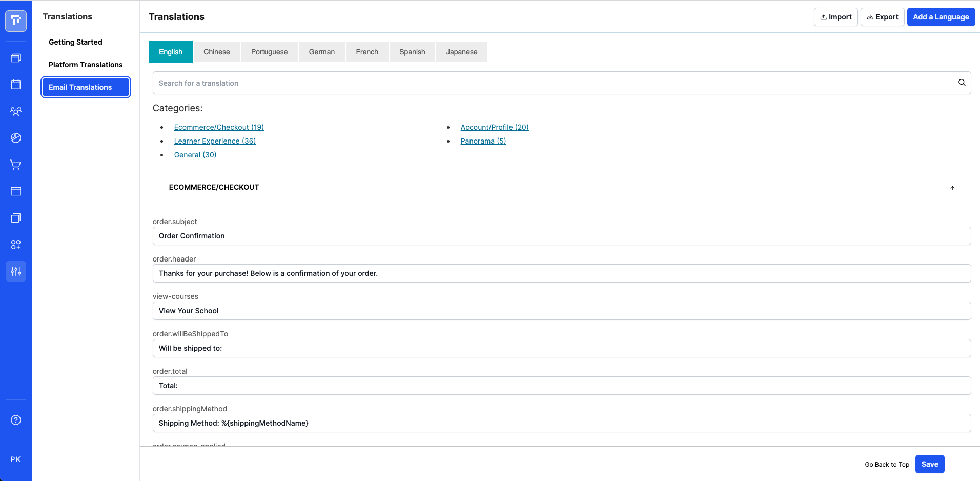The image size is (980, 481).
Task: Switch to the Spanish tab
Action: (412, 52)
